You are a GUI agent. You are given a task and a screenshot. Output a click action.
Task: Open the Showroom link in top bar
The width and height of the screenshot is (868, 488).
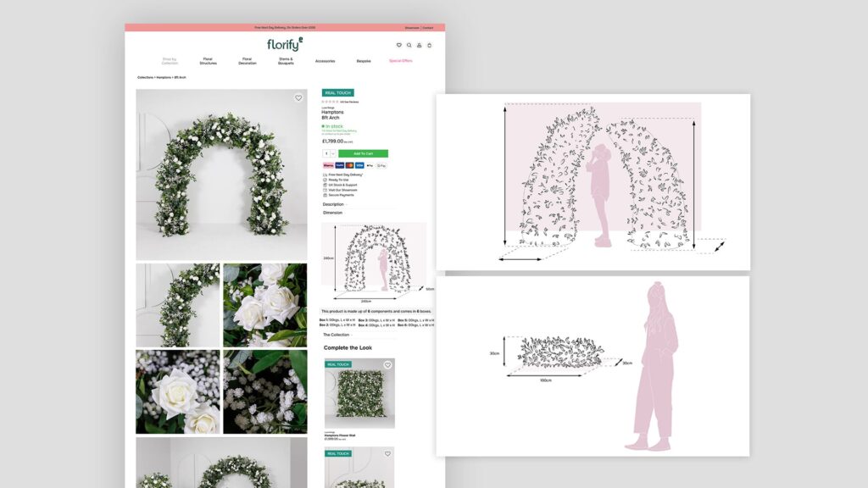click(412, 28)
